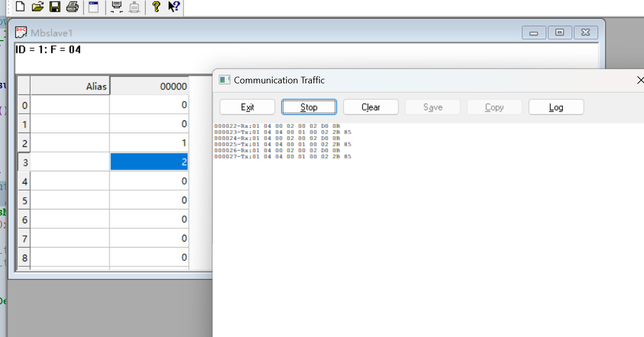Activate the context help pointer icon
The width and height of the screenshot is (644, 337).
(173, 7)
